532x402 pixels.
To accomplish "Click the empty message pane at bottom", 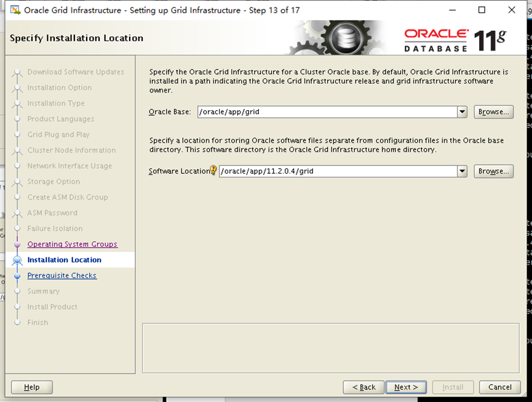I will click(331, 348).
